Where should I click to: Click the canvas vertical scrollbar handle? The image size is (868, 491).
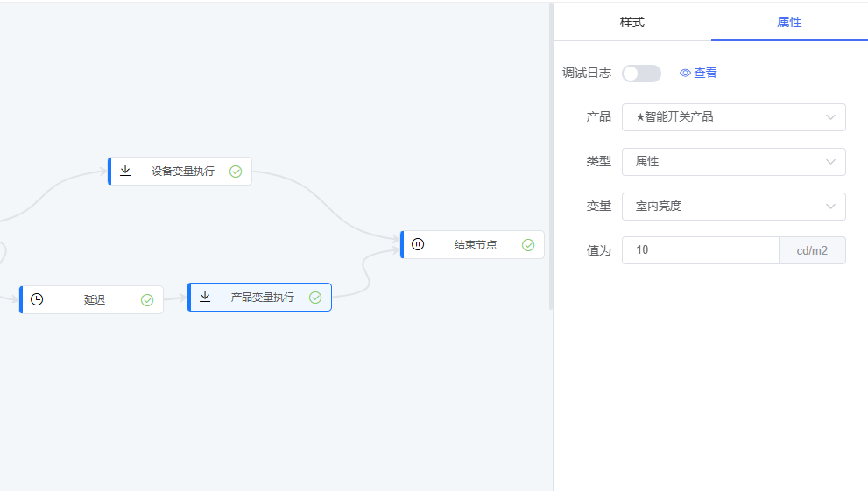551,157
